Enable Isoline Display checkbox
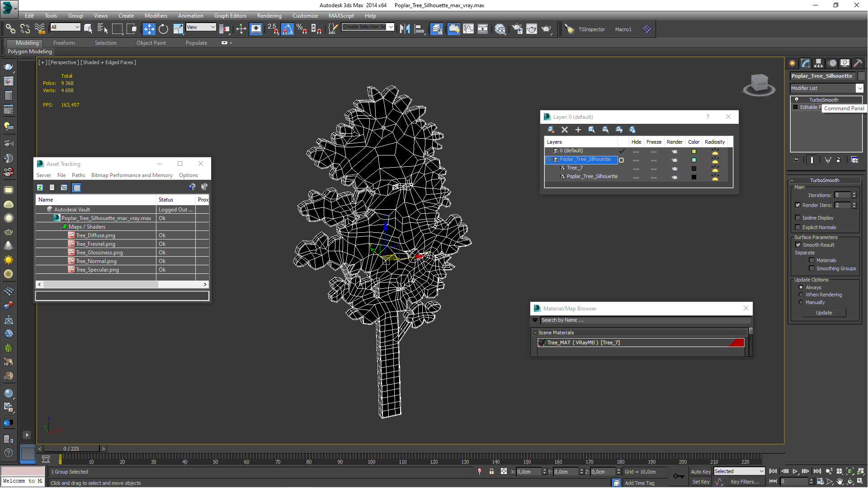Image resolution: width=868 pixels, height=488 pixels. (797, 218)
